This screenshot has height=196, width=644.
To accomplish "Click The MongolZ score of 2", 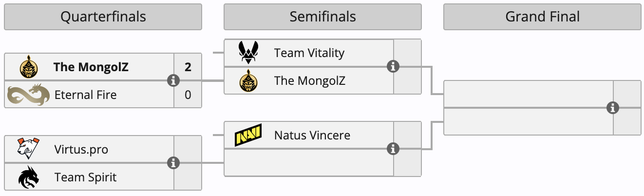I will [x=188, y=67].
